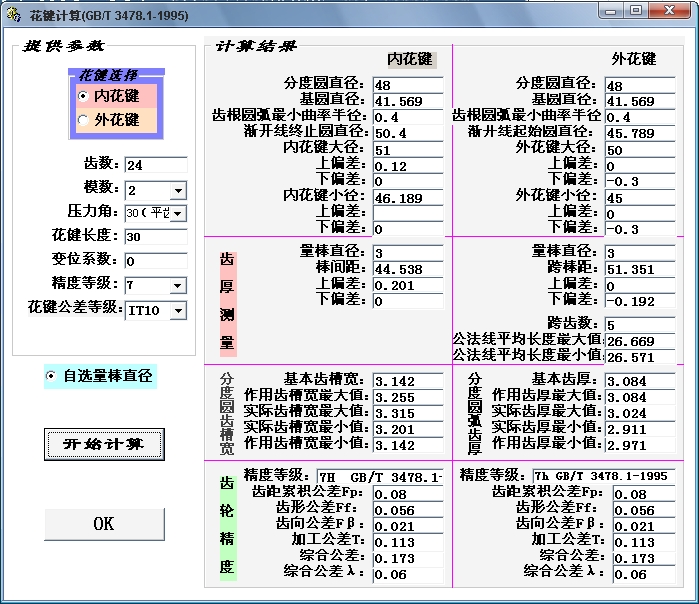Viewport: 699px width, 604px height.
Task: Click the 棒间距 value 44.538
Action: (x=408, y=269)
